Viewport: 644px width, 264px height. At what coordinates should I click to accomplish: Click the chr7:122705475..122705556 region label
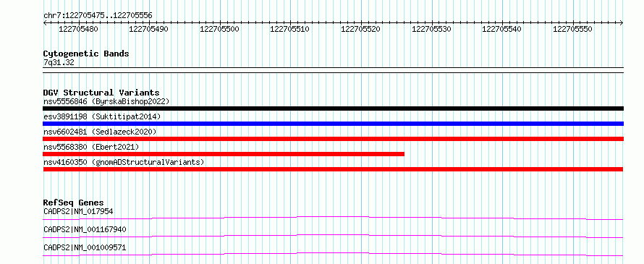98,15
